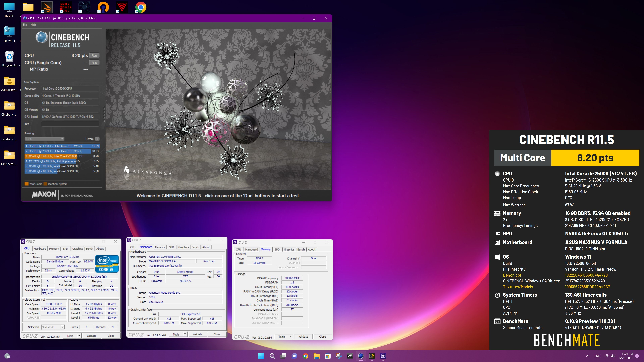Launch the Google Chrome desktop shortcut
644x362 pixels.
141,7
